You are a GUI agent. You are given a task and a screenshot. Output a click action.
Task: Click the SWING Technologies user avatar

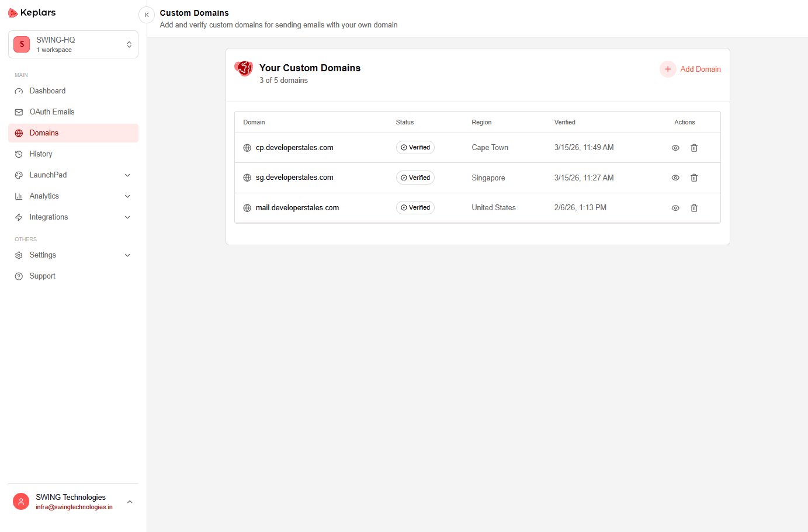tap(21, 502)
